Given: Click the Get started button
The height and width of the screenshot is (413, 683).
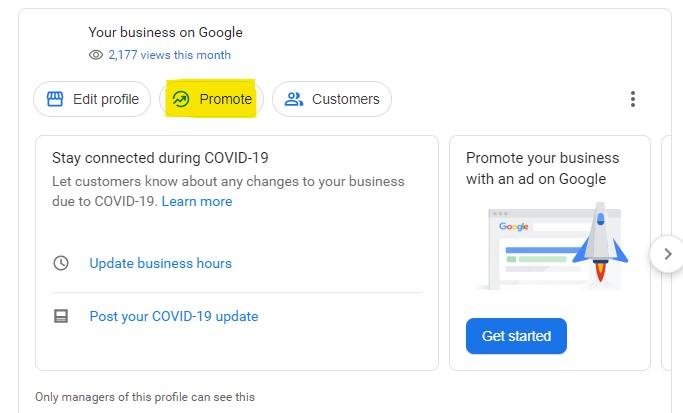Looking at the screenshot, I should coord(516,336).
